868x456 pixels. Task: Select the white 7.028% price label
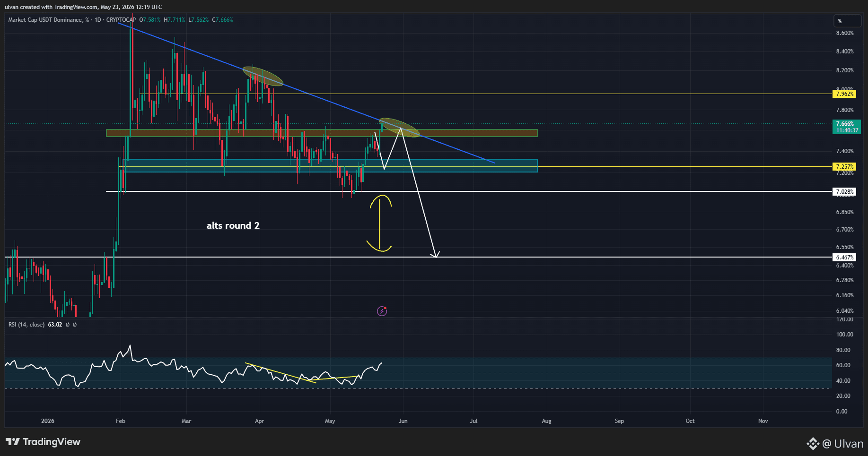click(x=845, y=192)
